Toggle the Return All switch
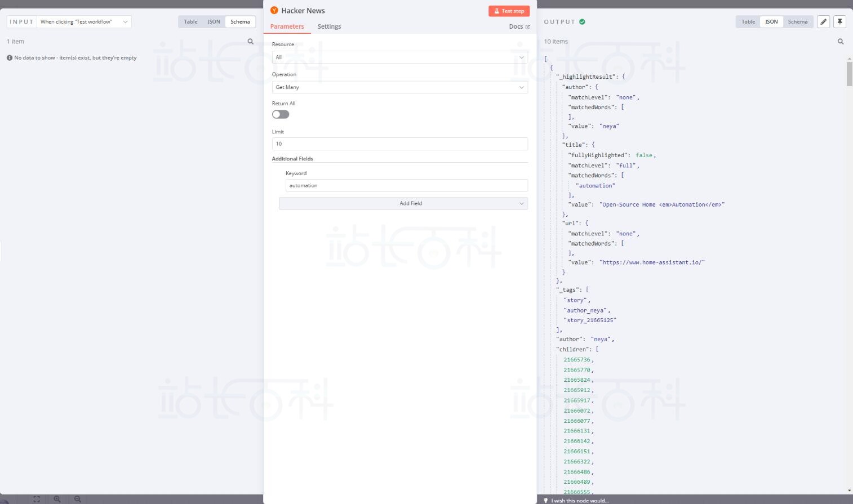 281,114
